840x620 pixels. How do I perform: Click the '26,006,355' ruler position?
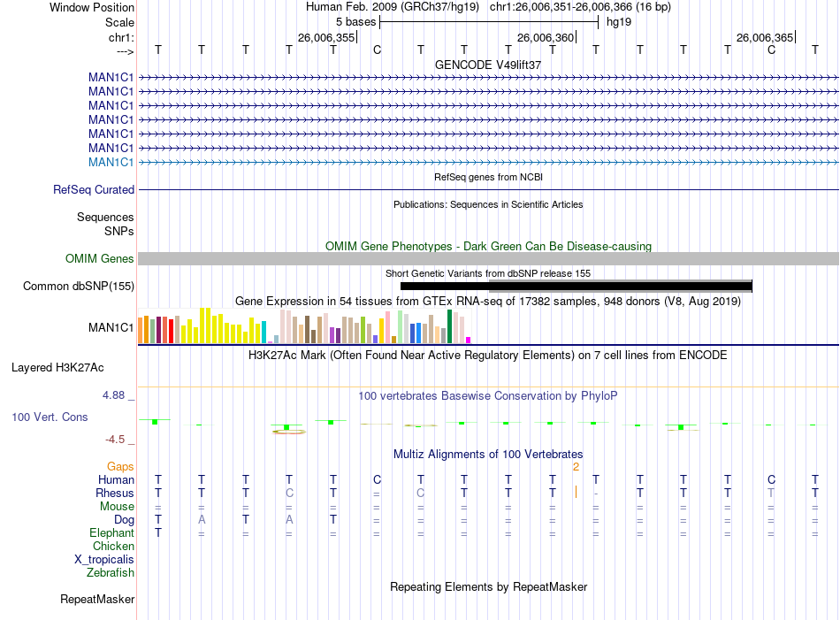coord(326,37)
